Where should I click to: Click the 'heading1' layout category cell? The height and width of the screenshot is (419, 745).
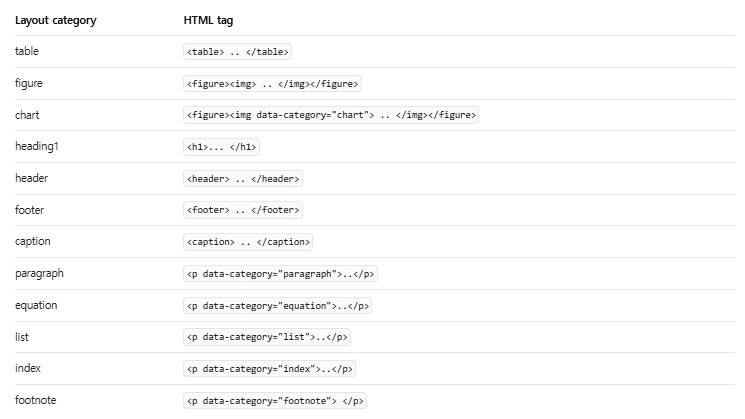37,146
